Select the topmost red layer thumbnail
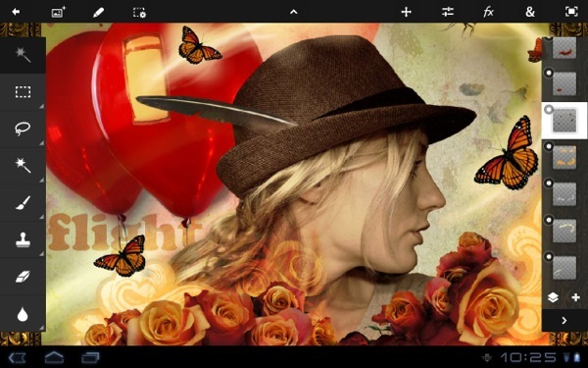588x368 pixels. point(564,48)
